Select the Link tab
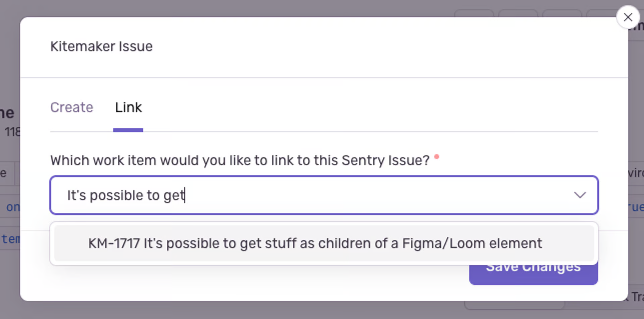Screen dimensions: 644x319 [x=128, y=107]
